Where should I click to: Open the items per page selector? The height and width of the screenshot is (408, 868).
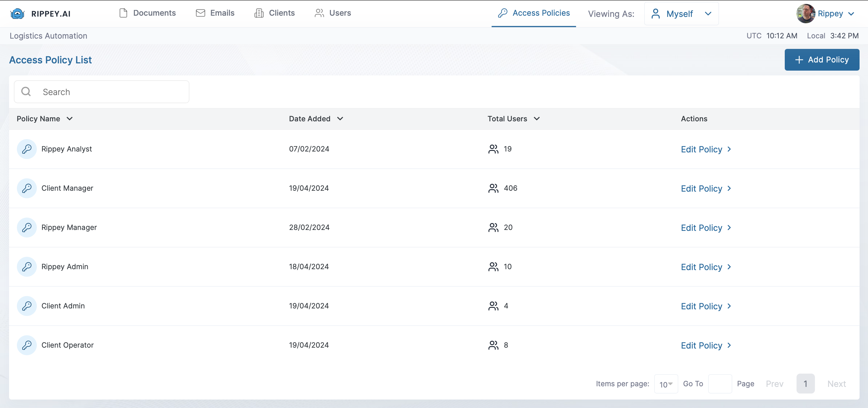coord(666,384)
